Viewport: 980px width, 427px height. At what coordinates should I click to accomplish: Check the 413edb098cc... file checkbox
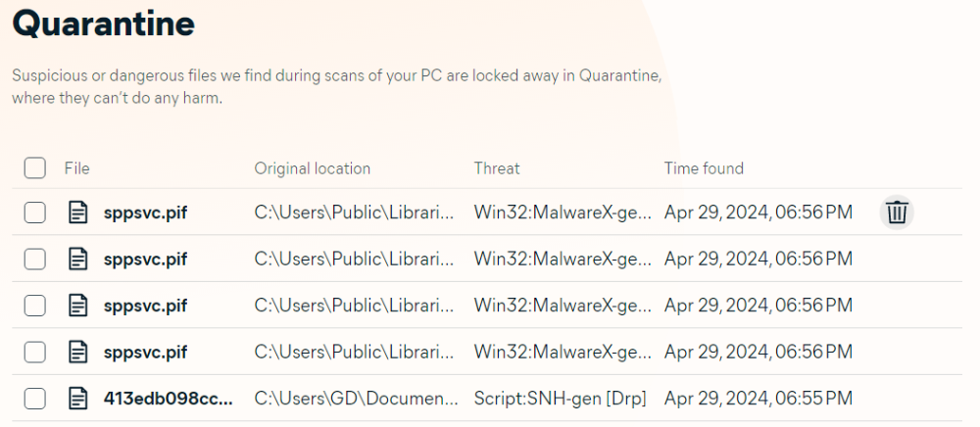(x=35, y=398)
